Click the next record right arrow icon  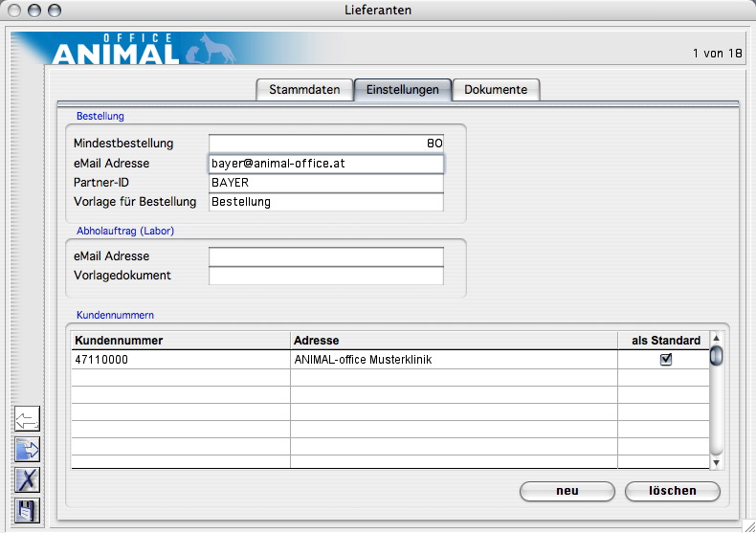pyautogui.click(x=28, y=449)
